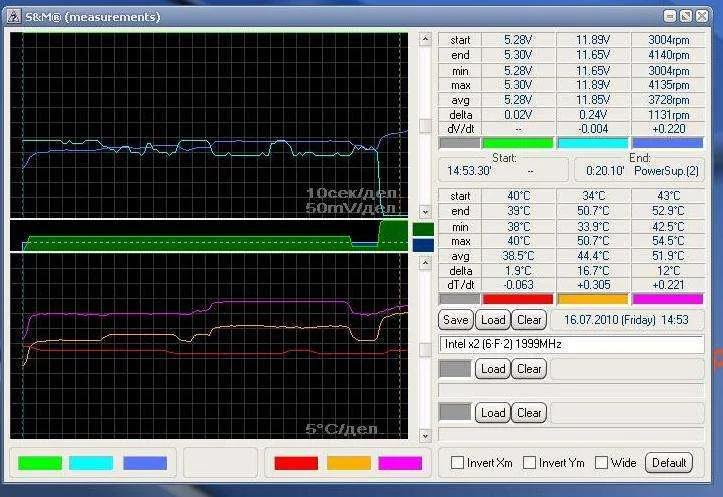
Task: Pick the orange swatch in the bottom legend
Action: 349,463
